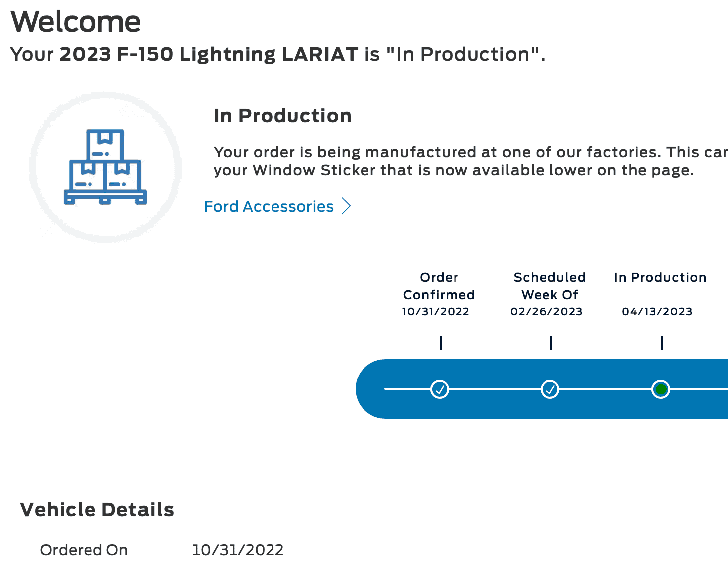The image size is (728, 565).
Task: Click the 2023 F-150 Lightning LARIAT vehicle name
Action: tap(209, 54)
